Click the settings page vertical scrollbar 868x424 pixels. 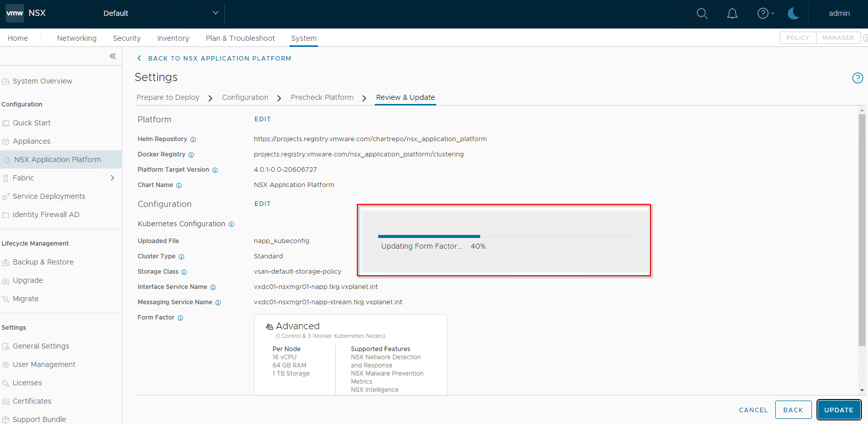pyautogui.click(x=862, y=229)
